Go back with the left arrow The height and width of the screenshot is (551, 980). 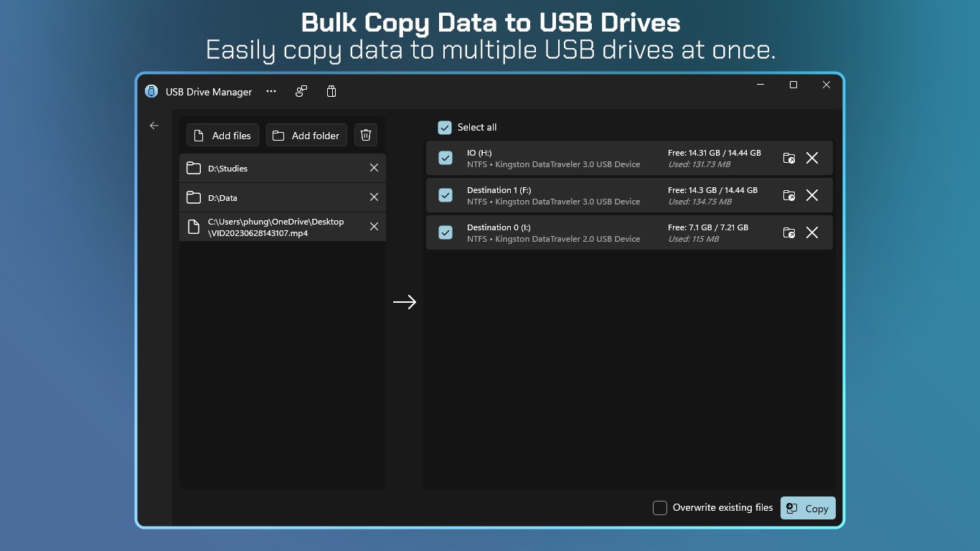click(x=154, y=126)
